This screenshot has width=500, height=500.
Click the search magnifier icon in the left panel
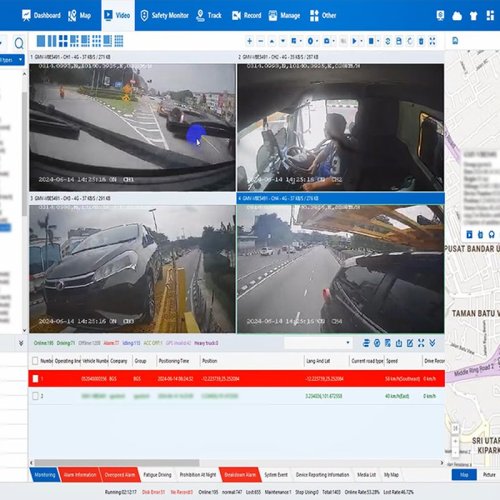point(19,43)
